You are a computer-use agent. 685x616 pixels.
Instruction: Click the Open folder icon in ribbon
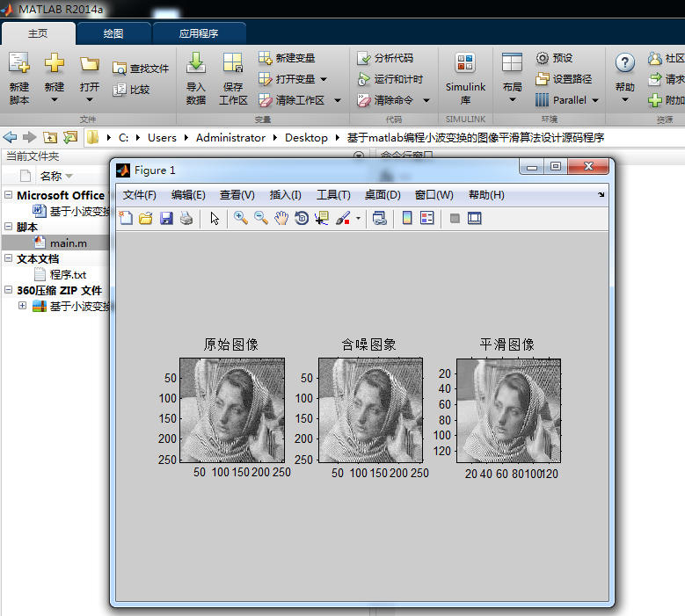pos(90,64)
